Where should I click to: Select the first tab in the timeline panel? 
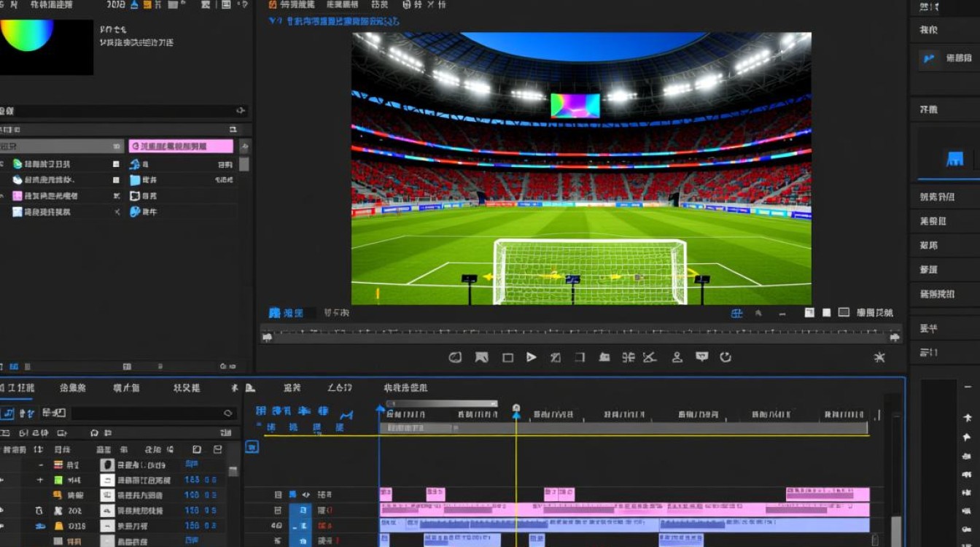[17, 388]
